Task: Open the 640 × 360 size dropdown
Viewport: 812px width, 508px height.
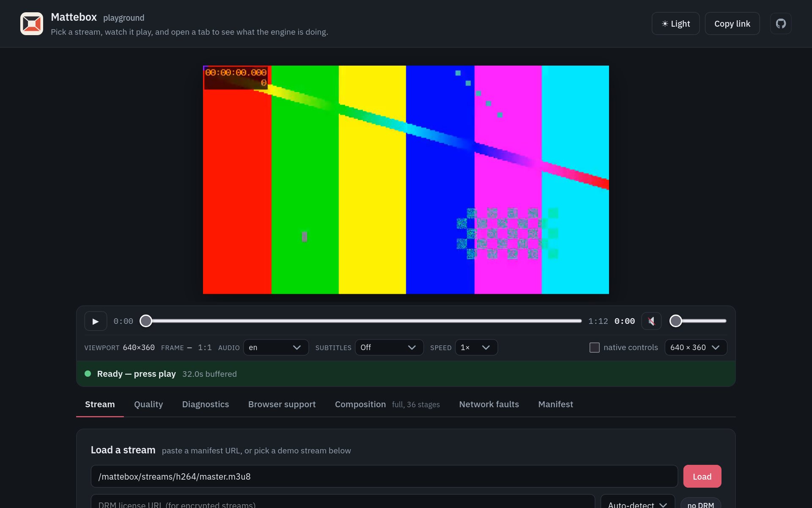Action: pos(696,348)
